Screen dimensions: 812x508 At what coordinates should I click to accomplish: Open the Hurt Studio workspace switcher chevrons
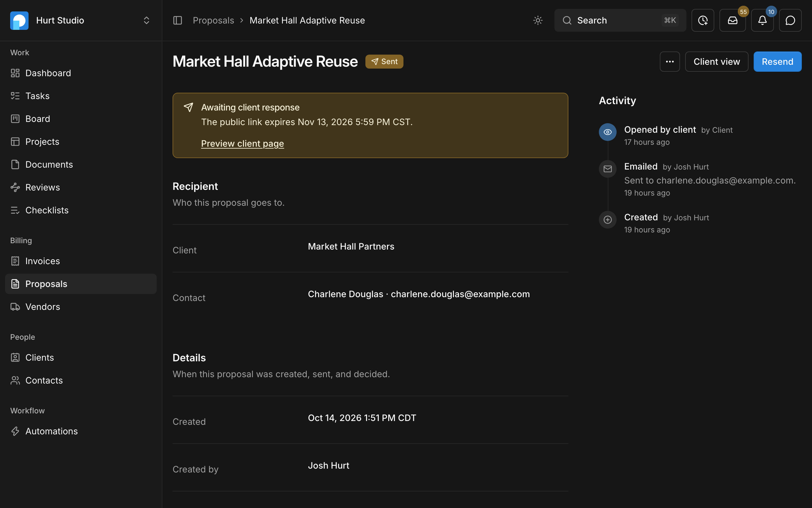coord(146,21)
